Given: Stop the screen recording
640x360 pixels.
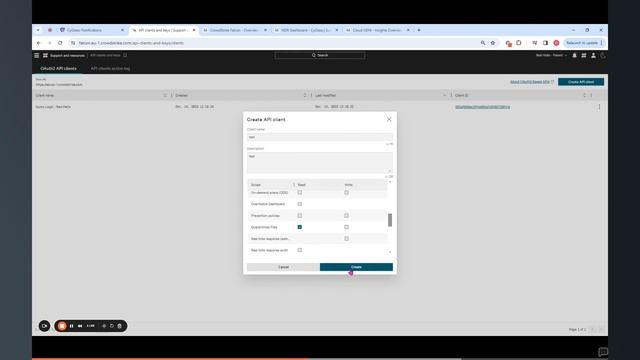Looking at the screenshot, I should click(x=62, y=326).
